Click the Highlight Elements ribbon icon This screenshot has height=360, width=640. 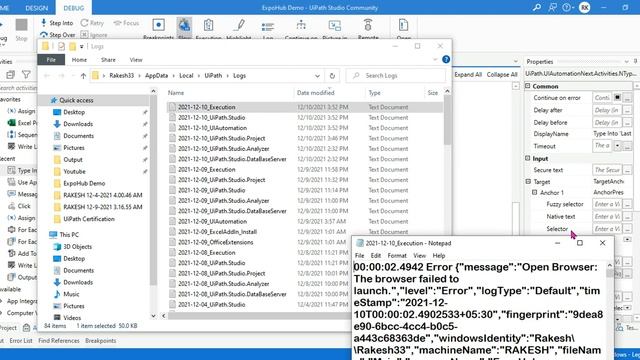pyautogui.click(x=239, y=25)
